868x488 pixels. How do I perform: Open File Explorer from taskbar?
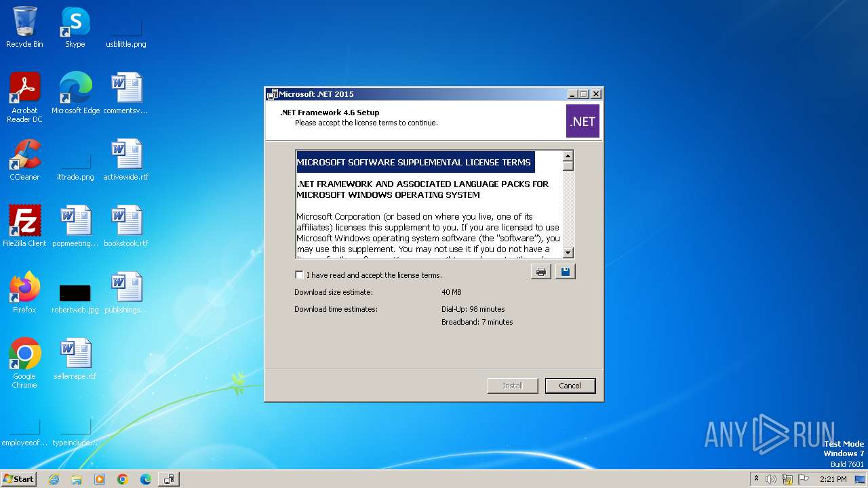77,479
